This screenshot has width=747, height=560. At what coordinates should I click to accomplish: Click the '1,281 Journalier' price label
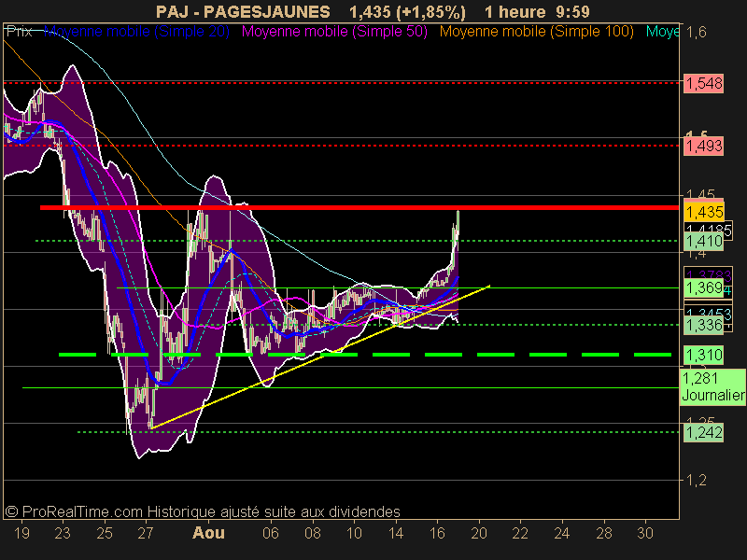pos(712,386)
